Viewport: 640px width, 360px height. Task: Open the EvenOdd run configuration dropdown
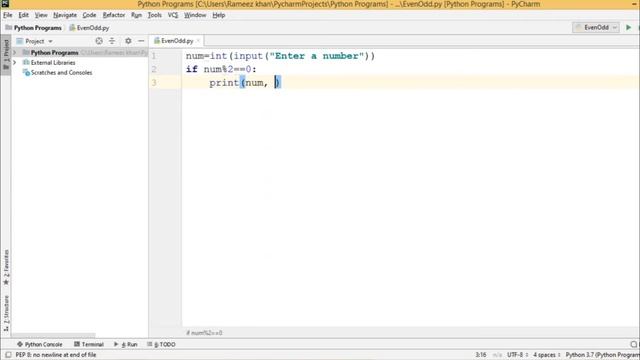pos(596,27)
